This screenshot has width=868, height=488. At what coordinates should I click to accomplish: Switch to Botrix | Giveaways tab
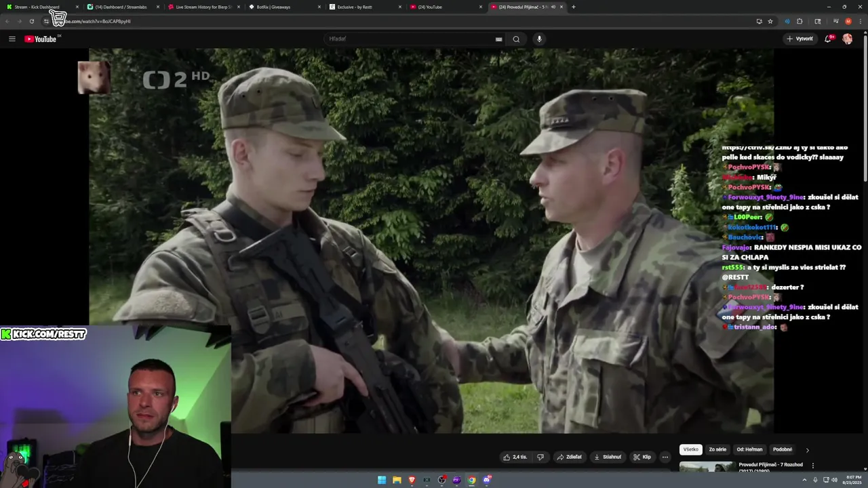(x=282, y=7)
